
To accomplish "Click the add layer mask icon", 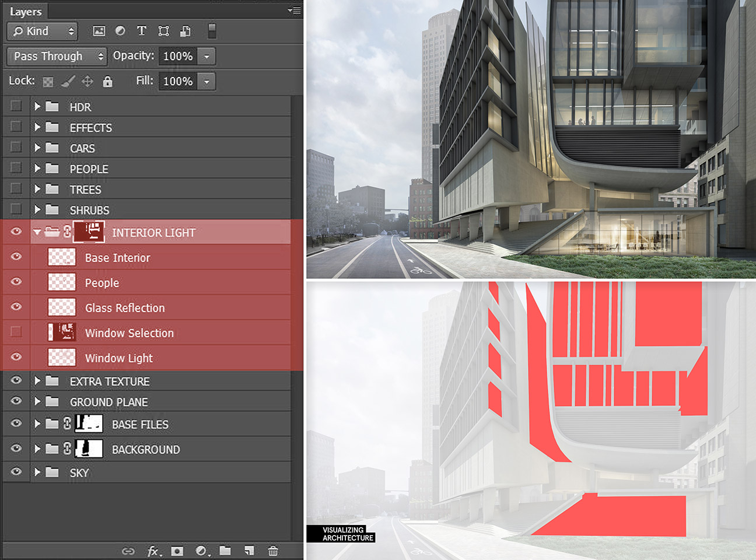I will [177, 551].
